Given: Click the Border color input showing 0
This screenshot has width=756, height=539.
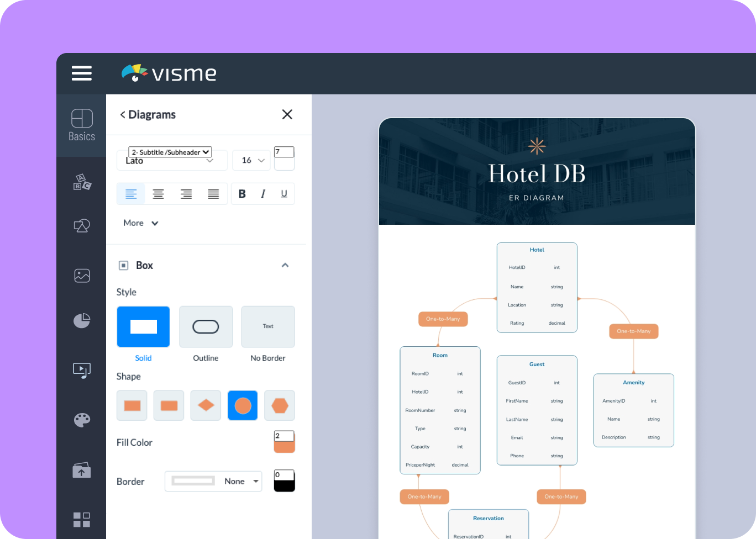Looking at the screenshot, I should pos(284,475).
